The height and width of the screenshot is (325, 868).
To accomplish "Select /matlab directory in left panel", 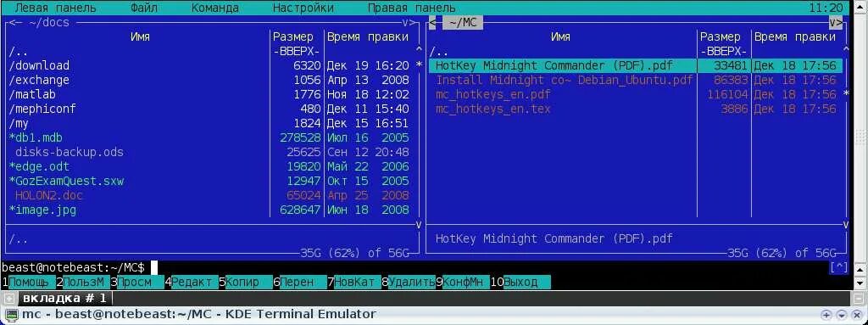I will (209, 94).
